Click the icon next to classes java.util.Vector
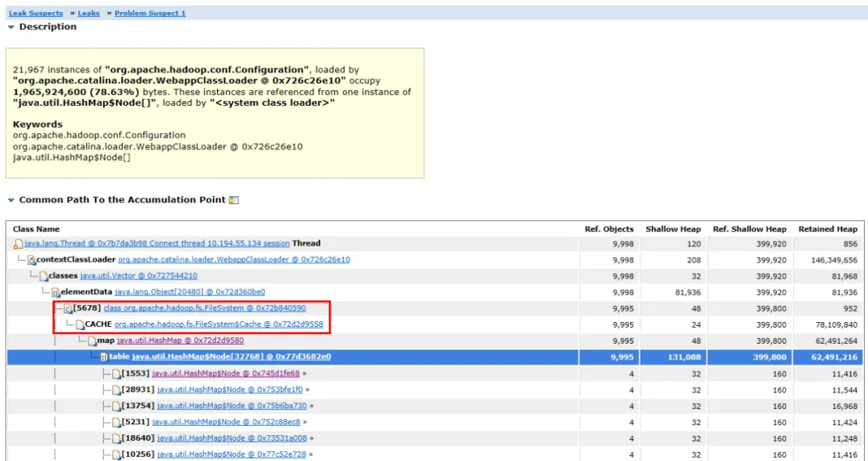The width and height of the screenshot is (868, 461). click(x=43, y=276)
